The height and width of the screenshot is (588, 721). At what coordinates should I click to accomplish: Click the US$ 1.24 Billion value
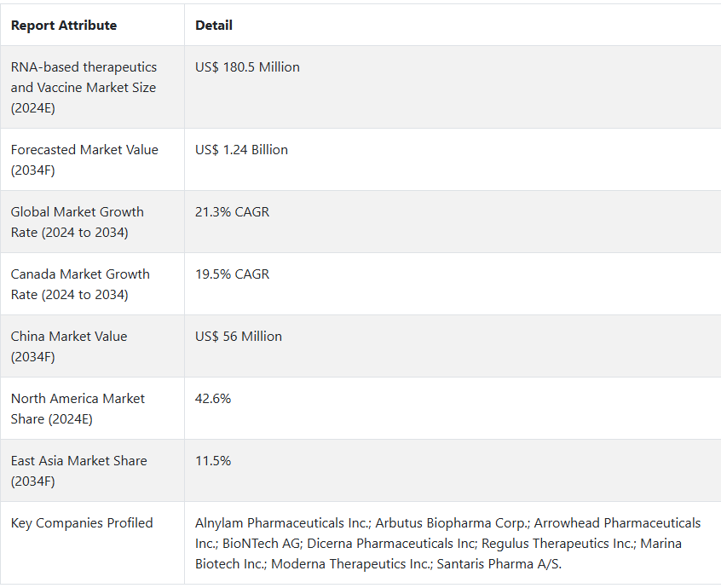[241, 150]
